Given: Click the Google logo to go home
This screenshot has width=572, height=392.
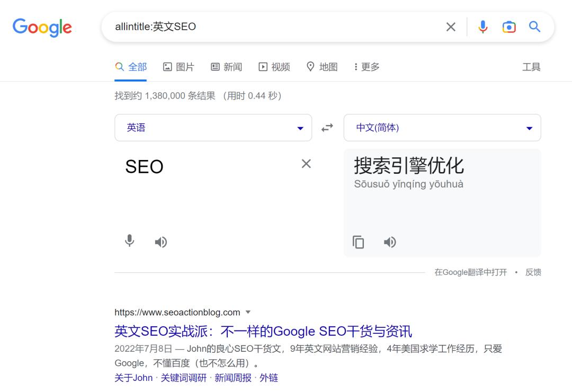Looking at the screenshot, I should [42, 28].
